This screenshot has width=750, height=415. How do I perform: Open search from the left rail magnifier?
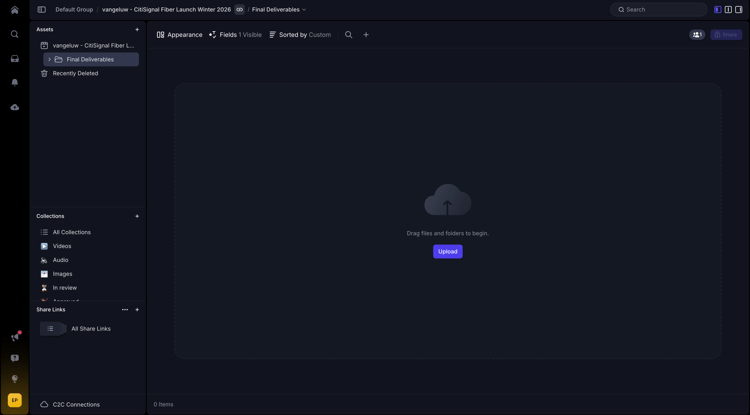coord(14,34)
